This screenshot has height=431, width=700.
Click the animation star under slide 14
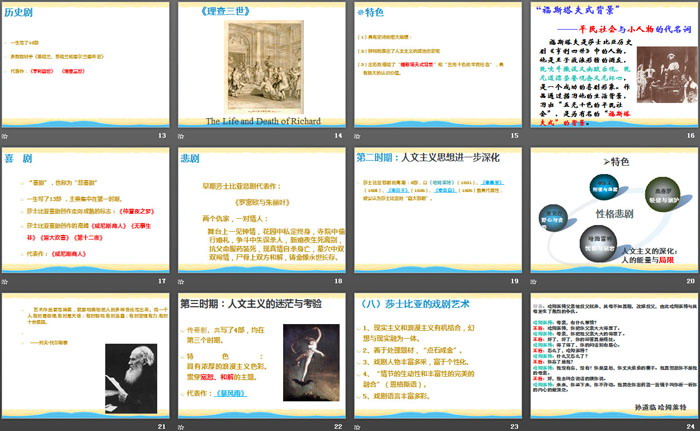[181, 136]
